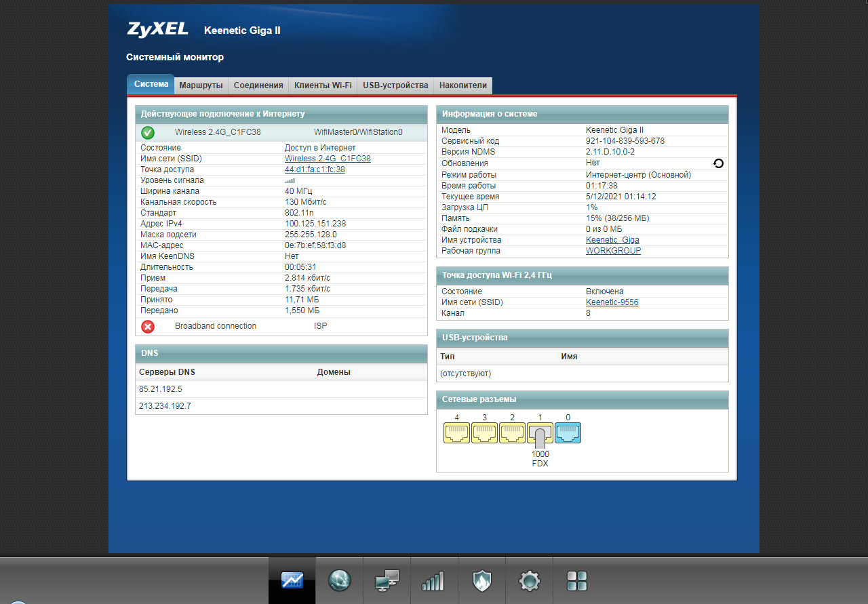The image size is (868, 604).
Task: Click the connection duration 00:05:31
Action: (x=300, y=267)
